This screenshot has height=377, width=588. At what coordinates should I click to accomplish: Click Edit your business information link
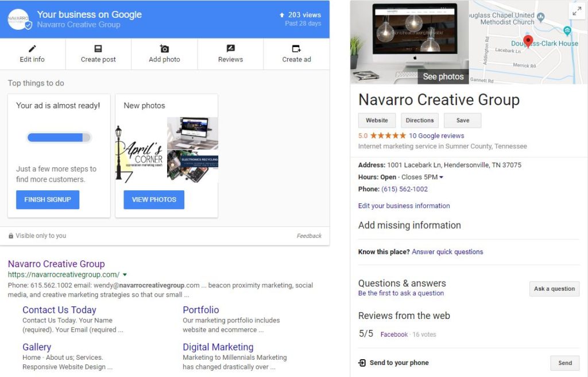pyautogui.click(x=404, y=206)
